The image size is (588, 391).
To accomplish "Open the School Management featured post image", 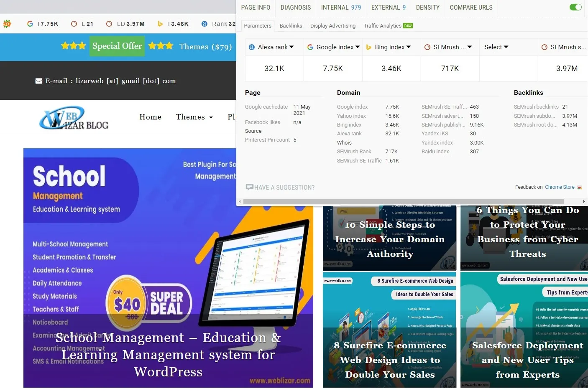I will [x=168, y=268].
